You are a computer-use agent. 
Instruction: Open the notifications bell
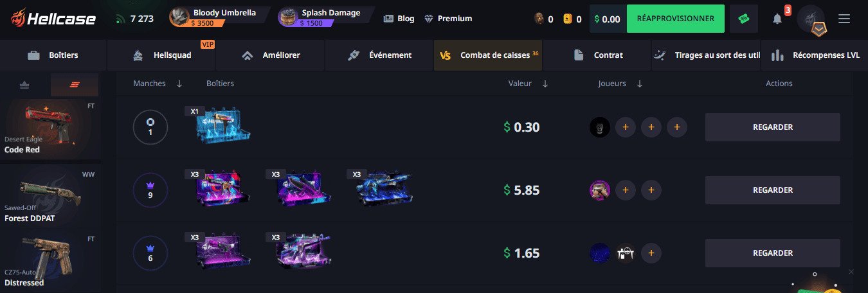(777, 19)
